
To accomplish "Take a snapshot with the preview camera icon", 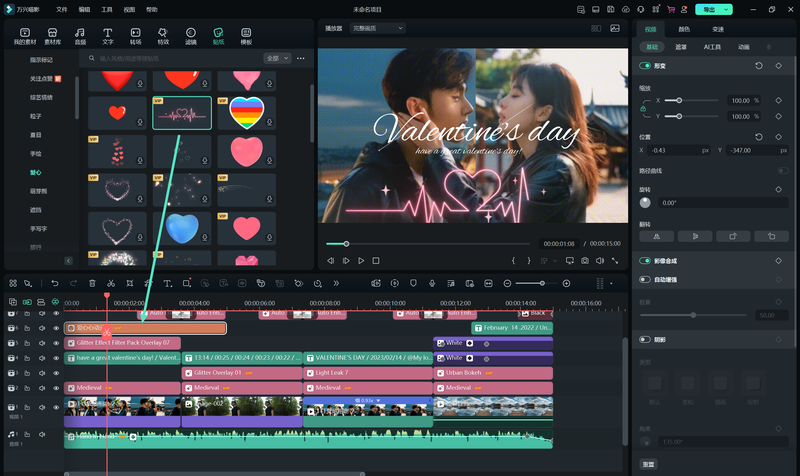I will [585, 260].
